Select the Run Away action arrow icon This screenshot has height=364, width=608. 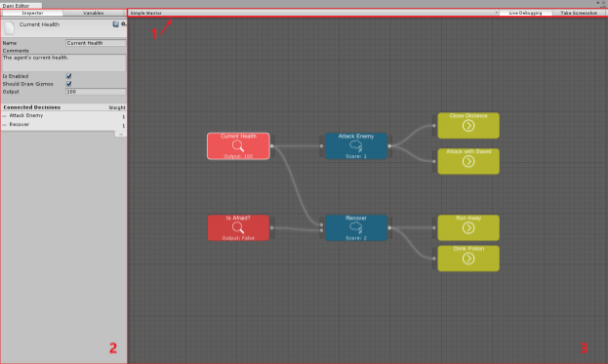[x=468, y=227]
